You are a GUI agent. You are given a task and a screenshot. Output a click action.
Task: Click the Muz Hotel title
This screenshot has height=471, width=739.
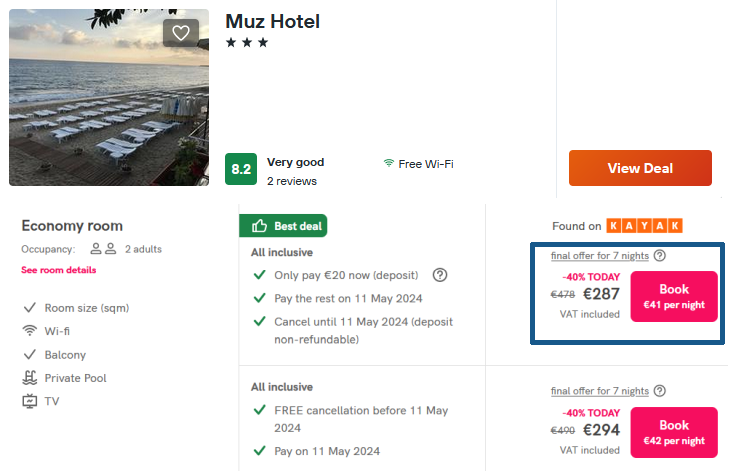tap(272, 22)
